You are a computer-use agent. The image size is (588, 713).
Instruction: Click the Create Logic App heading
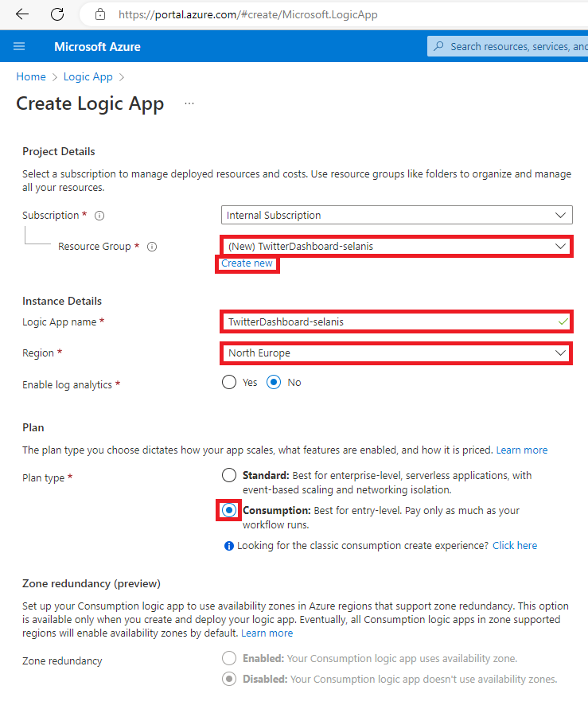(90, 104)
